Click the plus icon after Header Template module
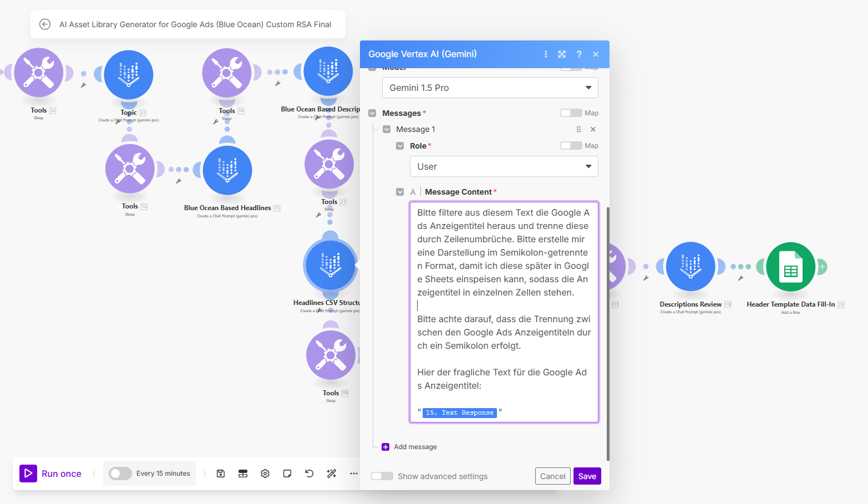The width and height of the screenshot is (868, 504). [x=823, y=267]
